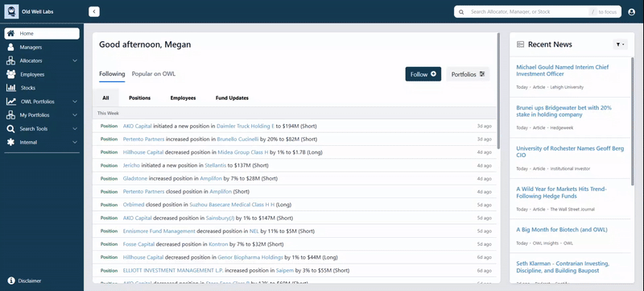Click the Old Well Labs owl logo
644x291 pixels.
pyautogui.click(x=11, y=11)
